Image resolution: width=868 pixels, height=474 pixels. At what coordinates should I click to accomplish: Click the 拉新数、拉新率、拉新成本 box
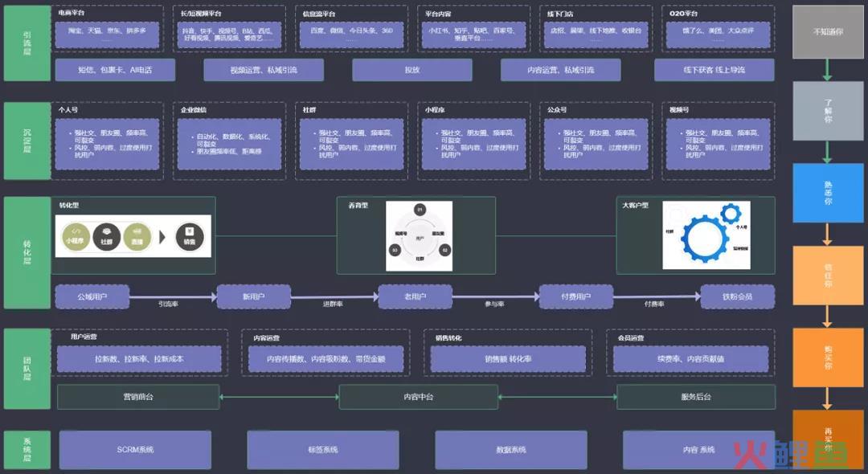tap(139, 359)
